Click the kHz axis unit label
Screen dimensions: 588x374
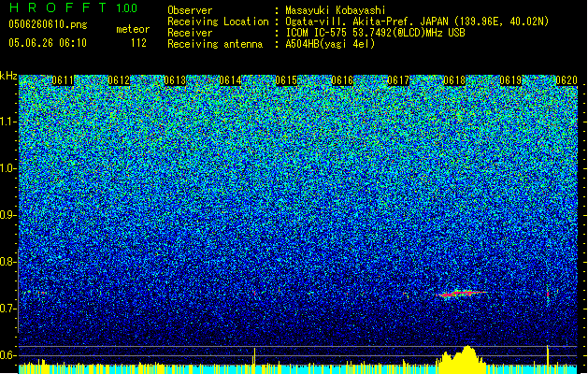pyautogui.click(x=8, y=76)
